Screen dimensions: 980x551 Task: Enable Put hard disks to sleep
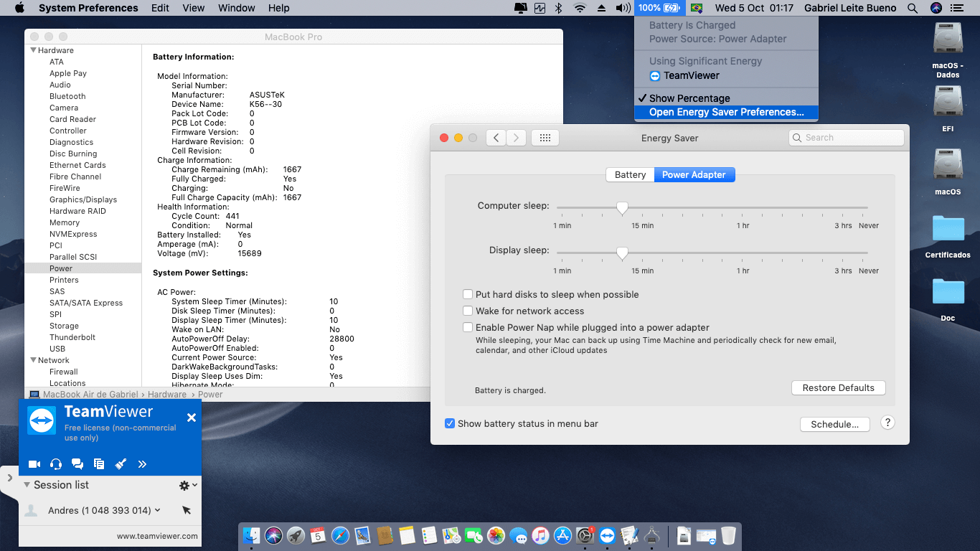click(x=468, y=295)
